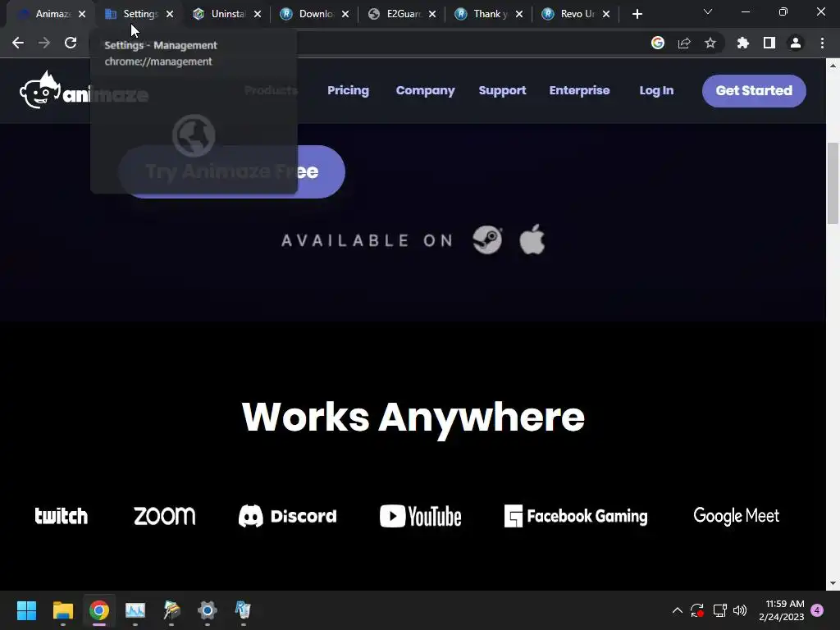This screenshot has height=630, width=840.
Task: Switch to the Thank you tab
Action: (484, 14)
